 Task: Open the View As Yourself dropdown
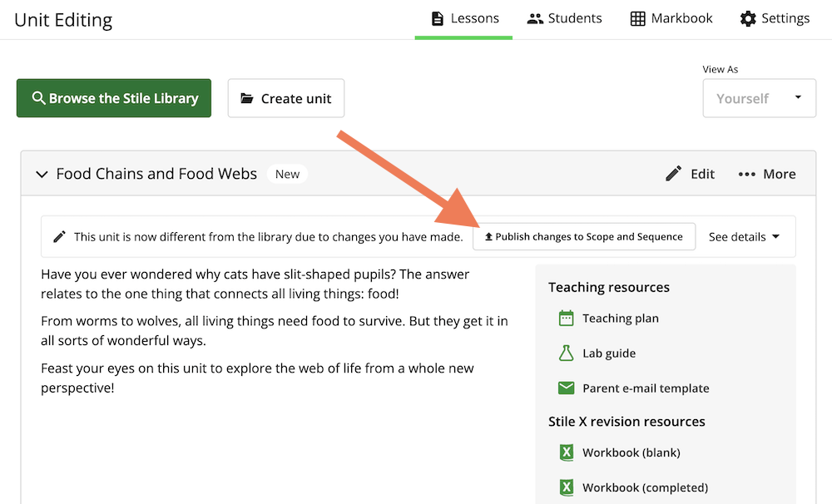[759, 98]
